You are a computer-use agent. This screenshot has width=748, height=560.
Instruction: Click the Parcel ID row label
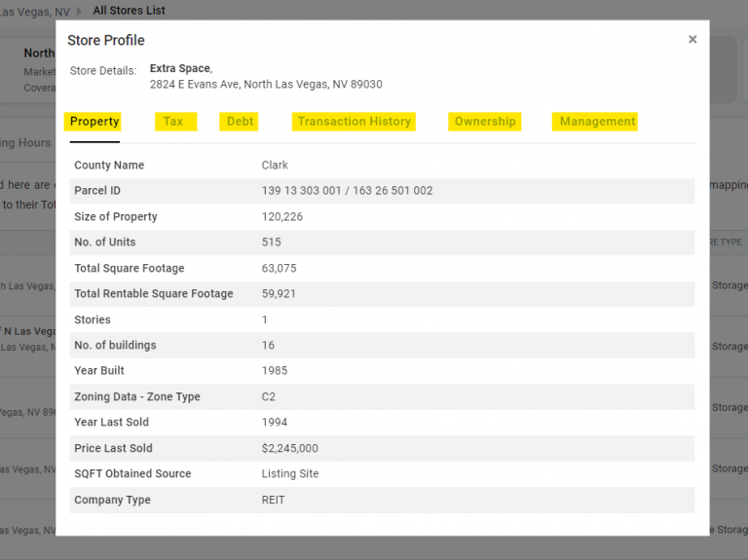pos(97,191)
